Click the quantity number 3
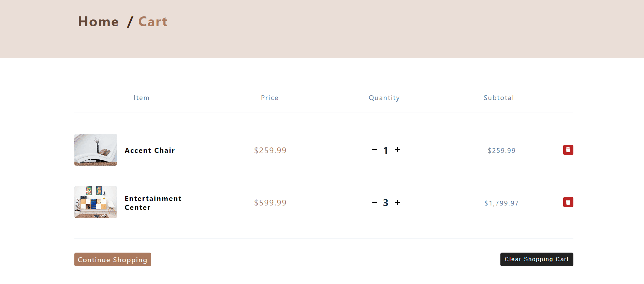Screen dimensions: 644x284 coord(386,203)
